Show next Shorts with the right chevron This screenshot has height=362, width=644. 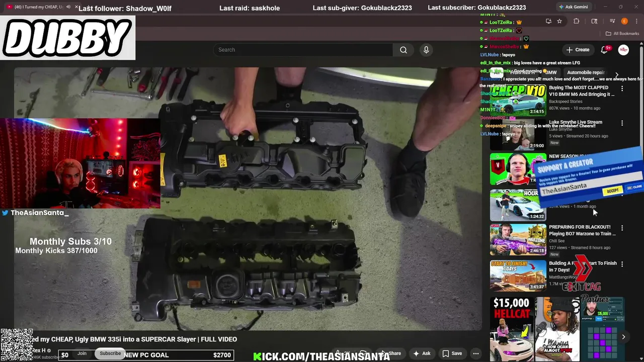pos(623,337)
